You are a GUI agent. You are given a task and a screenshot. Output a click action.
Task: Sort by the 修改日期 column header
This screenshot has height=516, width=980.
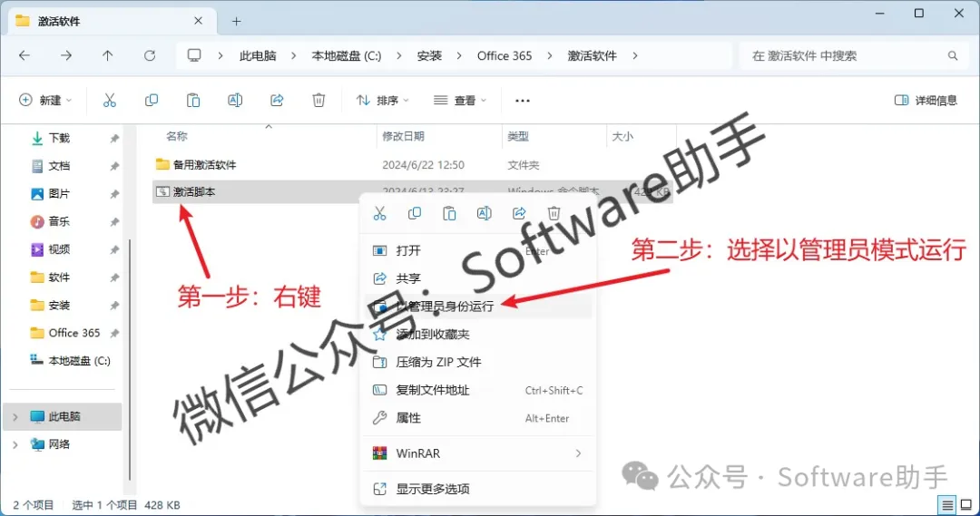tap(403, 136)
